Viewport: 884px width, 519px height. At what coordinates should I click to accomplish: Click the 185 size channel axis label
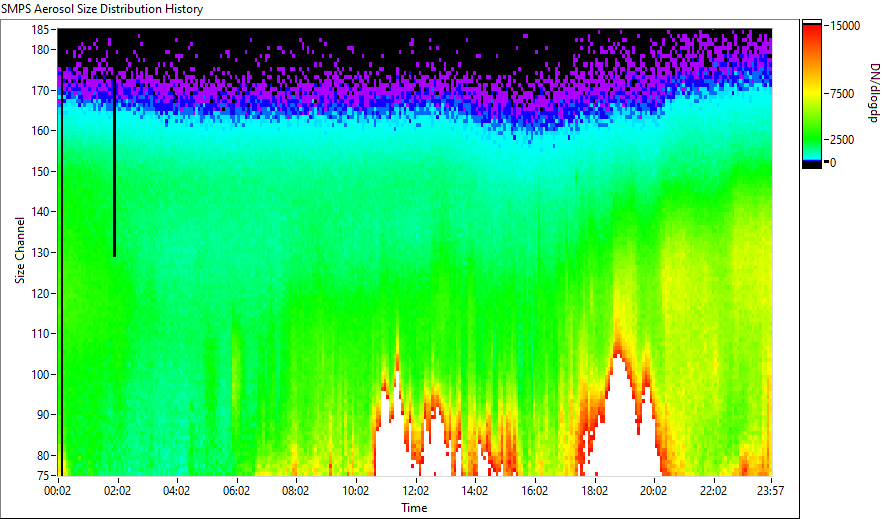click(39, 30)
